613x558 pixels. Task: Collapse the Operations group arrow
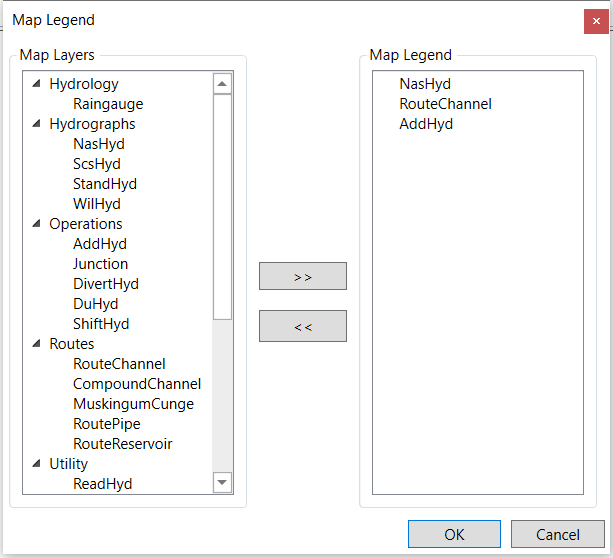[x=37, y=225]
